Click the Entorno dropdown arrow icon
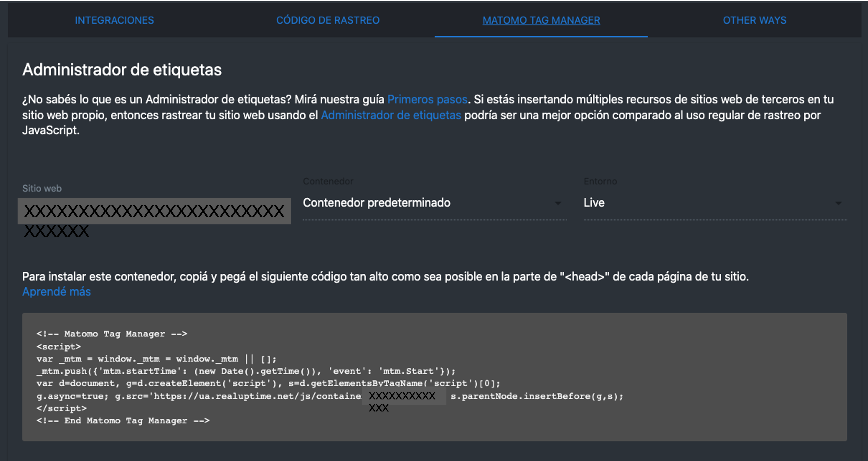Viewport: 868px width, 461px height. coord(838,203)
